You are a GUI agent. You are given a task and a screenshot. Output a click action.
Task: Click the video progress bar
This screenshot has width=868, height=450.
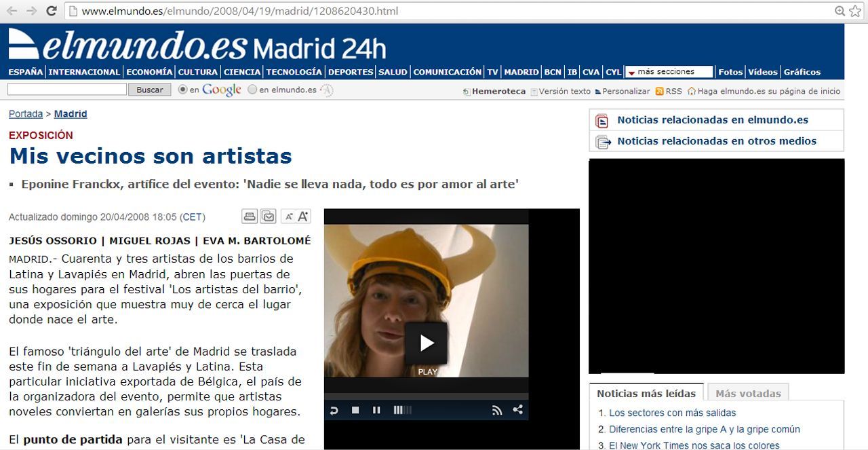tap(426, 396)
